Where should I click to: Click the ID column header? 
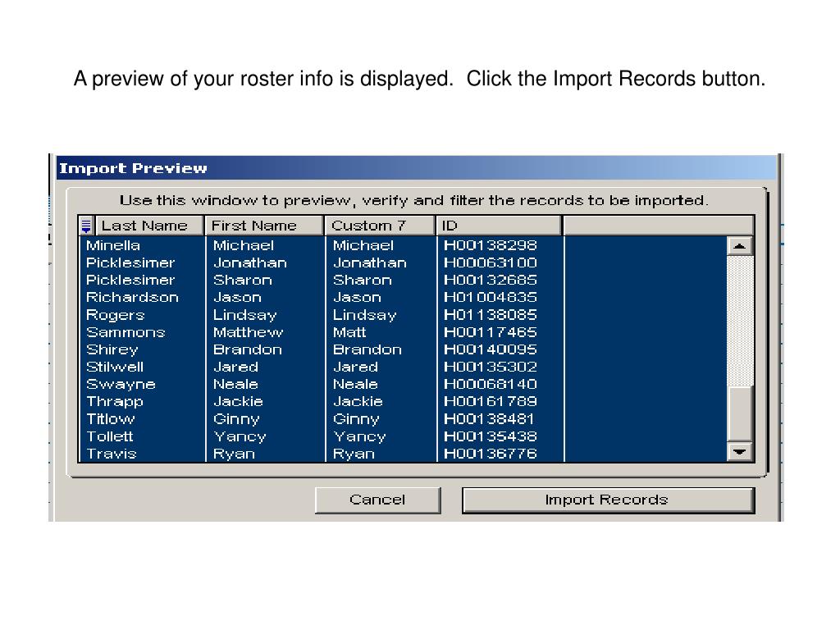pos(499,226)
